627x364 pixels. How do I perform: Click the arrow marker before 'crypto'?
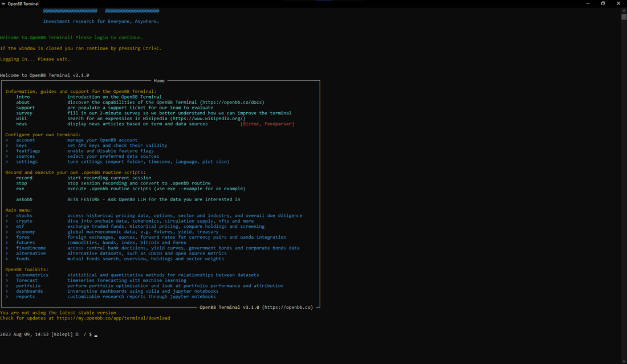click(x=7, y=221)
